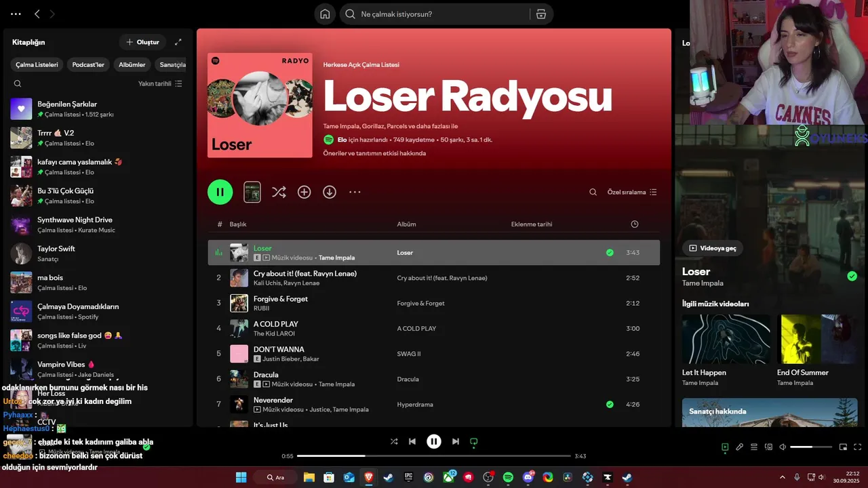The width and height of the screenshot is (868, 488).
Task: Open the miniplayer icon
Action: tap(843, 447)
